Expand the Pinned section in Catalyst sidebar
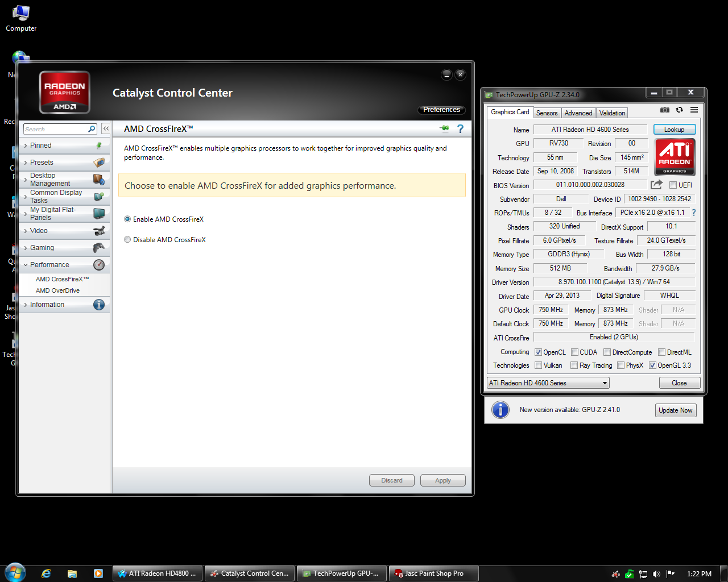Viewport: 728px width, 582px height. tap(64, 145)
